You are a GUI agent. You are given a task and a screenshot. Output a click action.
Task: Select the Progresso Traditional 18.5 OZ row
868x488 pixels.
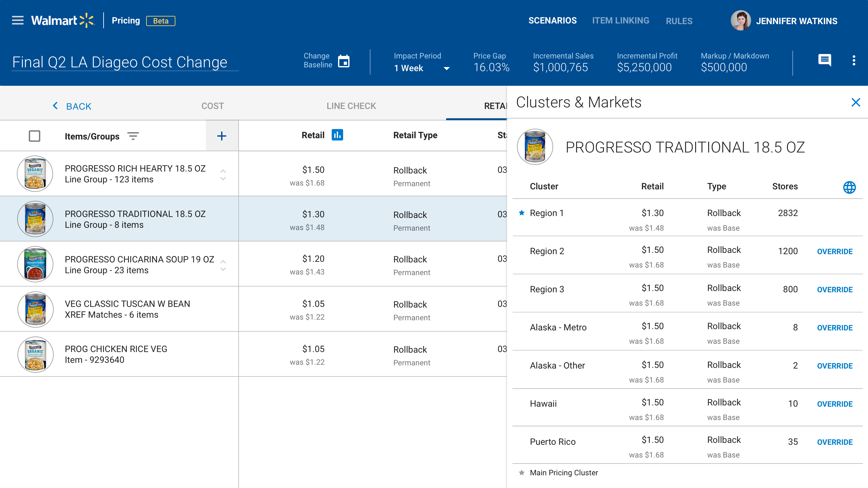[x=254, y=219]
